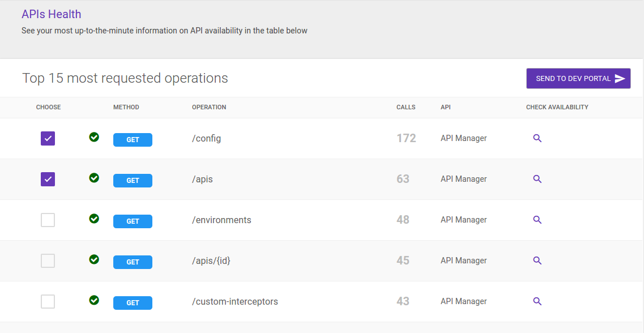The image size is (644, 333).
Task: Select the /environments checkbox
Action: pyautogui.click(x=48, y=220)
